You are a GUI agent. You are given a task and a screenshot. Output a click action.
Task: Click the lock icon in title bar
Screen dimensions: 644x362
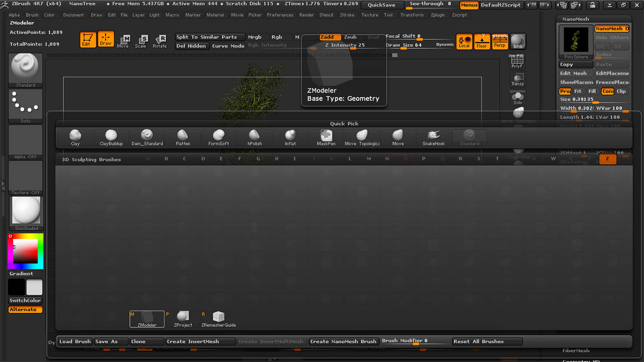coord(593,5)
